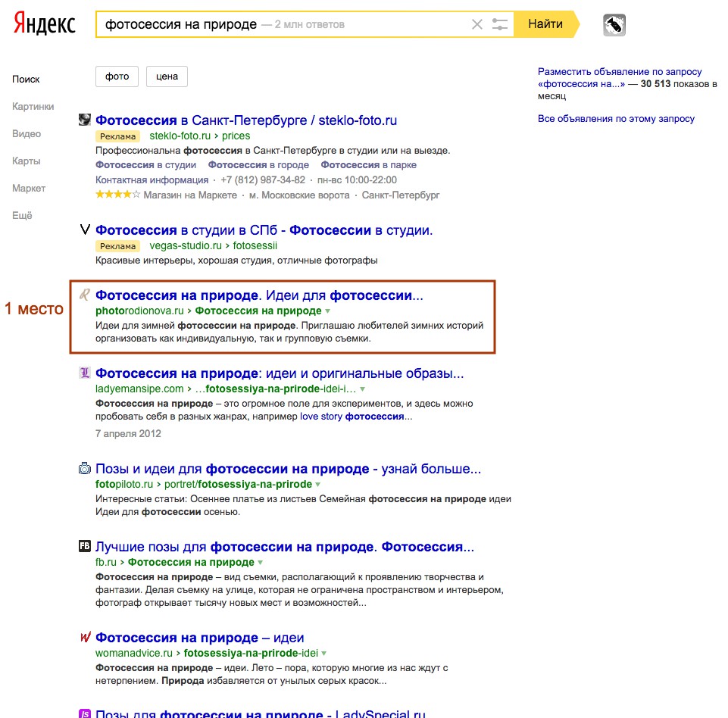Viewport: 728px width, 718px height.
Task: Click the photorodionova.ru favicon
Action: click(x=85, y=295)
